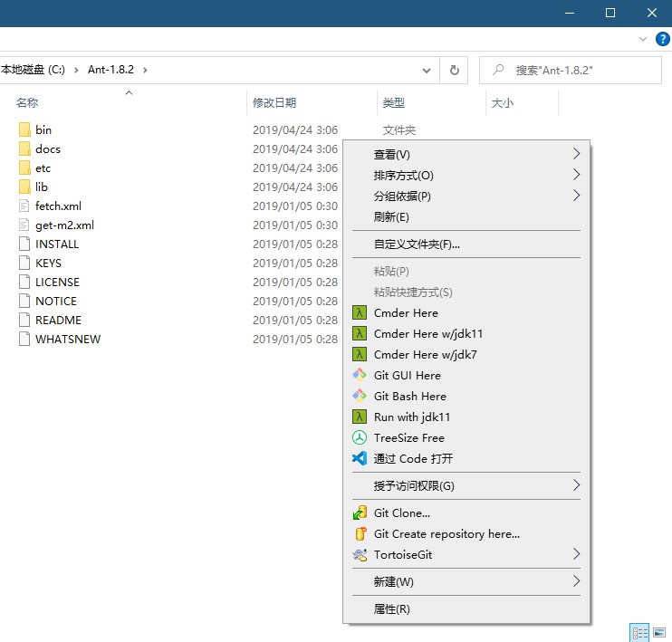Viewport: 672px width, 642px height.
Task: Click the TortoiseGit turtle icon
Action: (359, 555)
